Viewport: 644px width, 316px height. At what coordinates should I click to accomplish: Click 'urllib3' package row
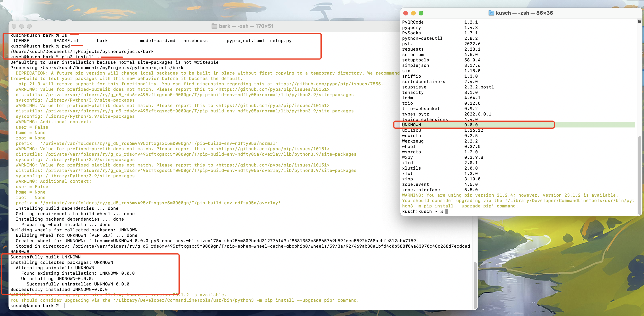[x=443, y=130]
